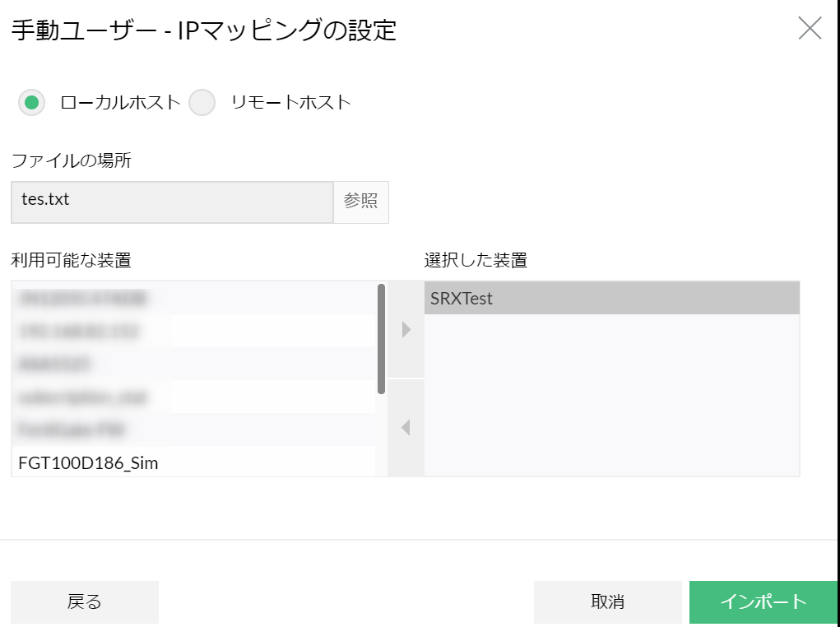Click scrollbar track below thumb in available devices
Viewport: 840px width, 627px height.
coord(381,436)
